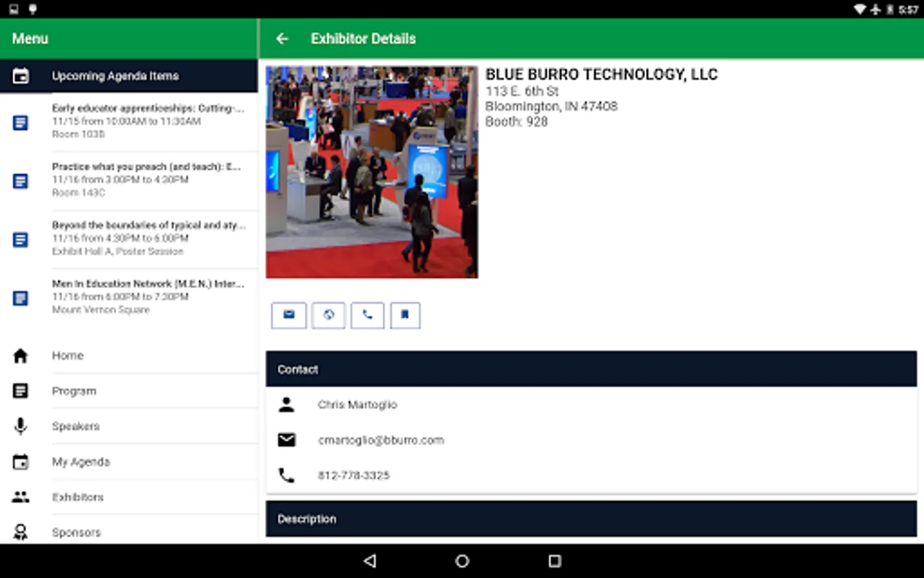Image resolution: width=924 pixels, height=578 pixels.
Task: Click the Program list icon
Action: pyautogui.click(x=21, y=391)
